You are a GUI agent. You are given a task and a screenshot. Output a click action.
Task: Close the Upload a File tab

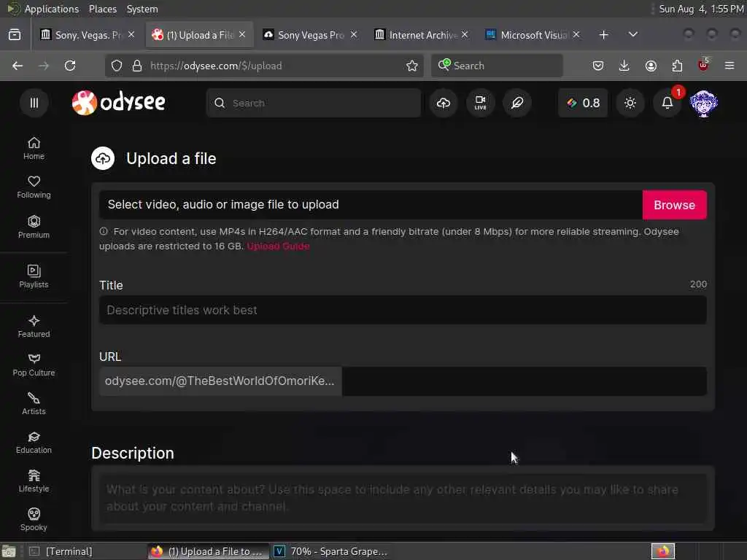point(242,34)
